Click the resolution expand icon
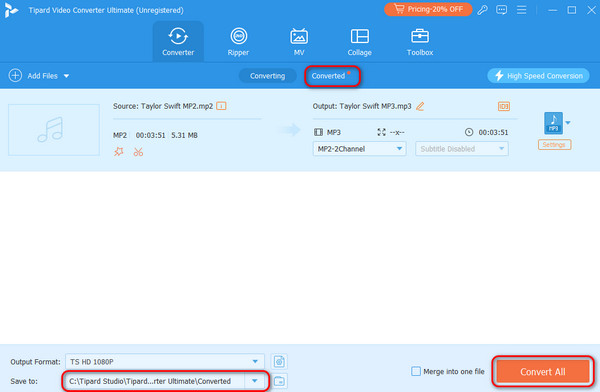 pos(382,132)
